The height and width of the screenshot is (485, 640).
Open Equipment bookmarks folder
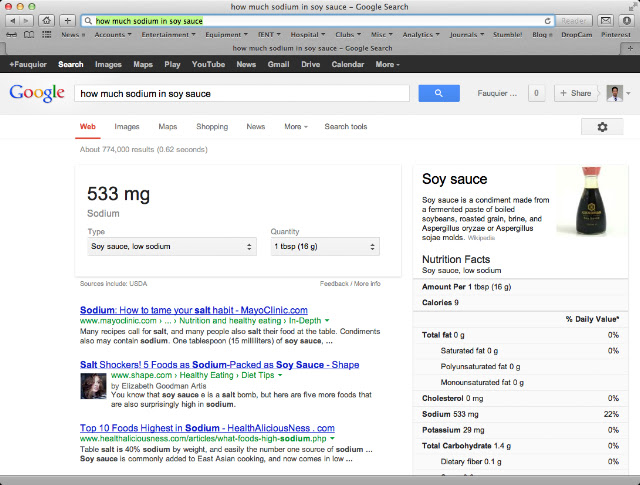(227, 35)
